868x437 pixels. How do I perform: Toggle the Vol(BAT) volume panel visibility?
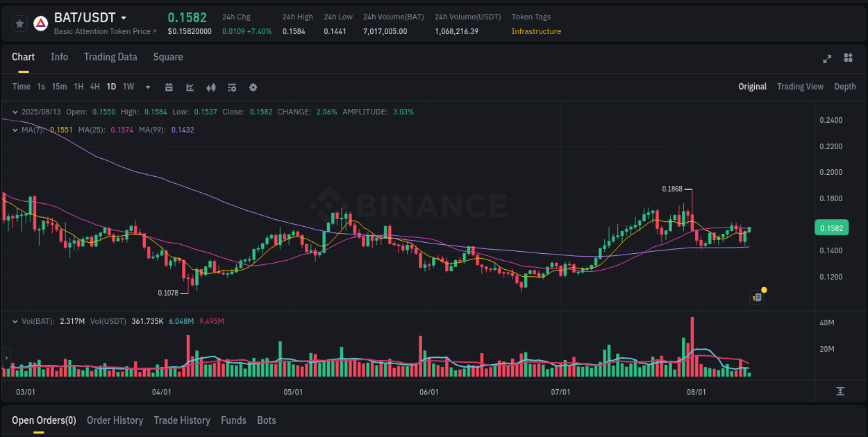pyautogui.click(x=15, y=321)
